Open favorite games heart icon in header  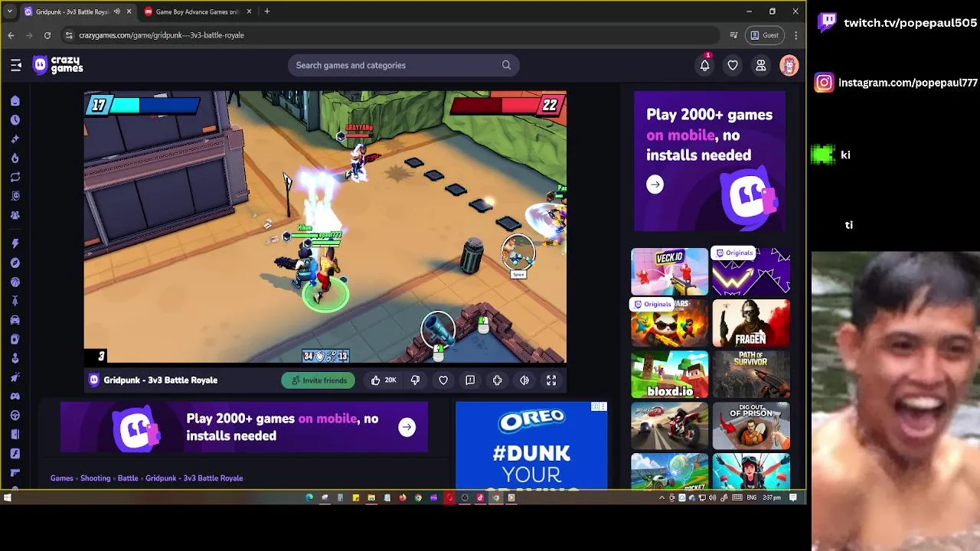point(733,65)
